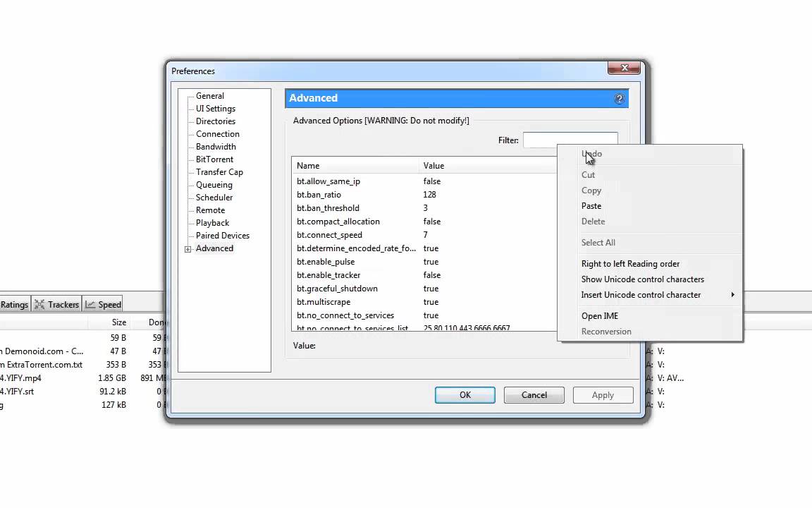The image size is (812, 508).
Task: Select the YIFY.srt file row
Action: tap(83, 392)
